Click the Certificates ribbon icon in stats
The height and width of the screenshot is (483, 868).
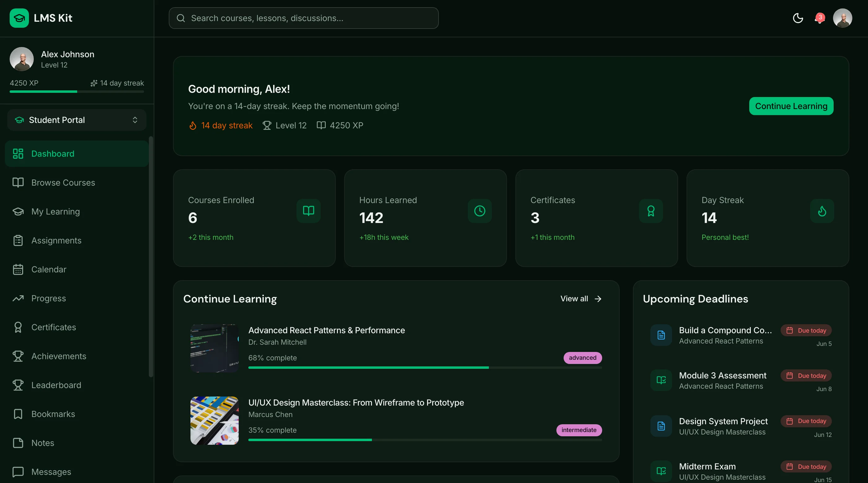[x=651, y=211]
